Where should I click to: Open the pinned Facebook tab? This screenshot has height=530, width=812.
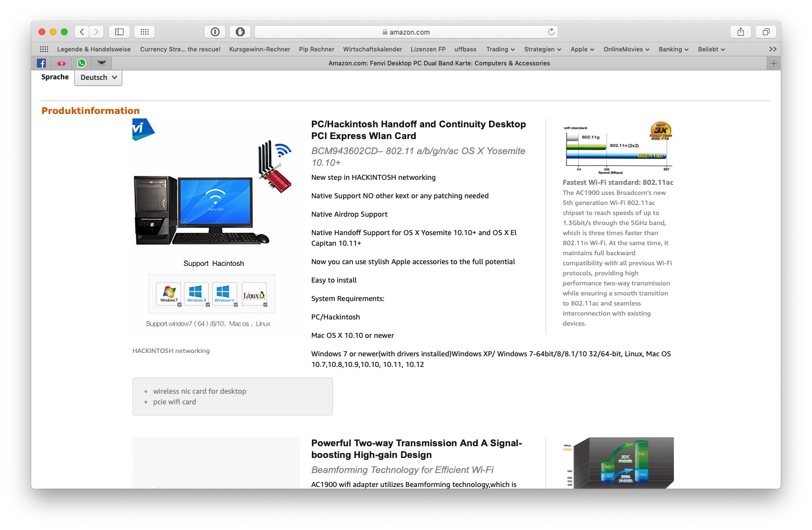click(x=41, y=63)
